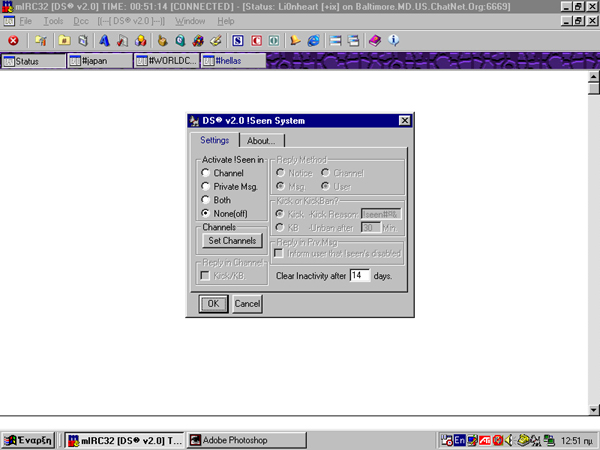The height and width of the screenshot is (450, 600).
Task: Switch to the Status window button
Action: pos(33,61)
